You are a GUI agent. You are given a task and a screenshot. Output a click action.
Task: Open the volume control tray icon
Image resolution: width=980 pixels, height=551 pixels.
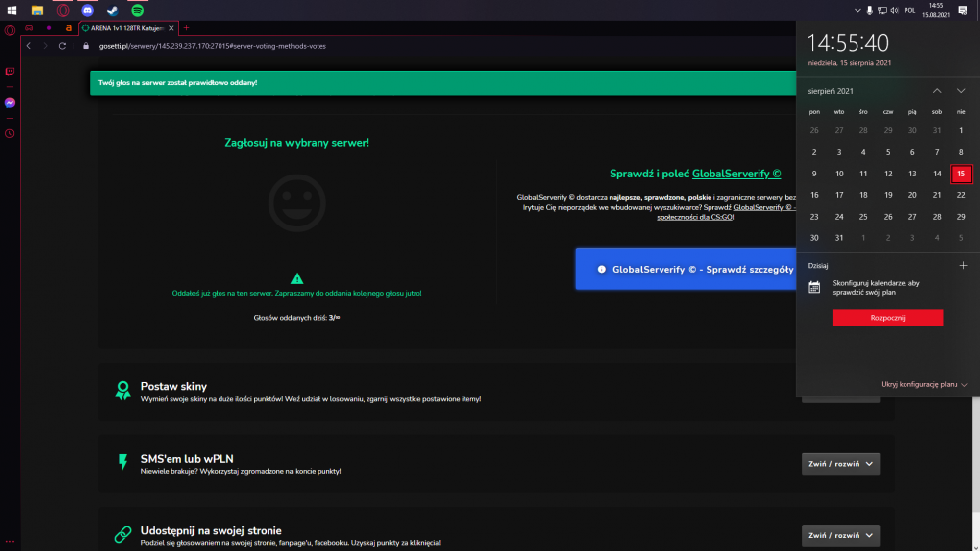coord(895,10)
